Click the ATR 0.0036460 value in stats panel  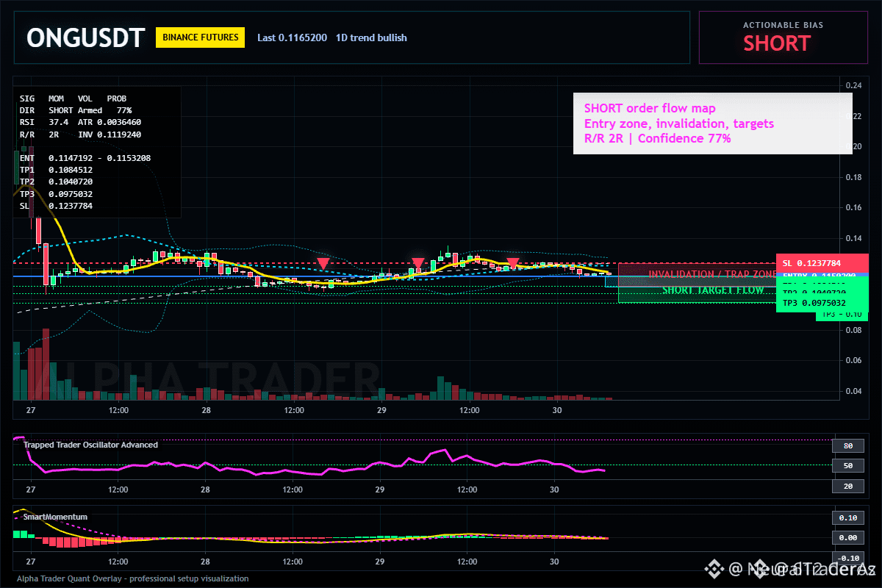click(x=110, y=121)
